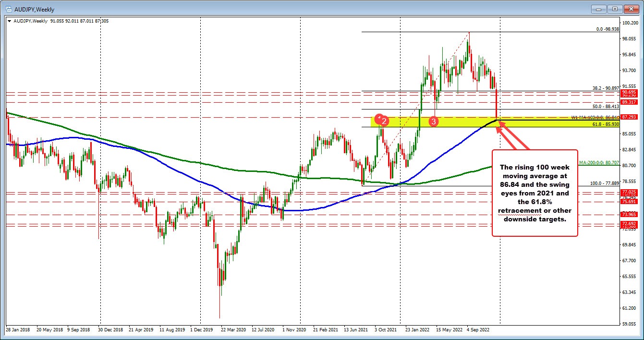This screenshot has width=644, height=340.
Task: Select the red annotation text box
Action: point(535,193)
